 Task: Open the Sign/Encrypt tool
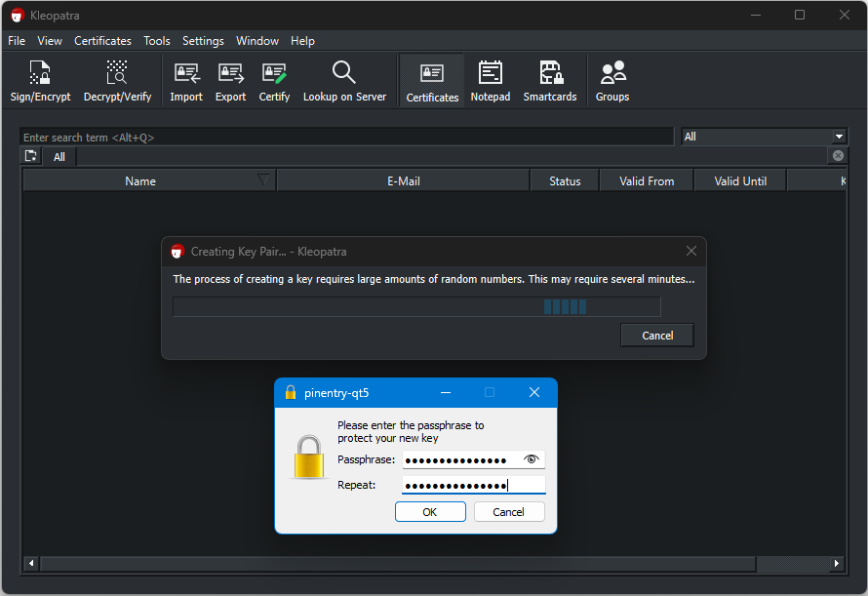[40, 81]
